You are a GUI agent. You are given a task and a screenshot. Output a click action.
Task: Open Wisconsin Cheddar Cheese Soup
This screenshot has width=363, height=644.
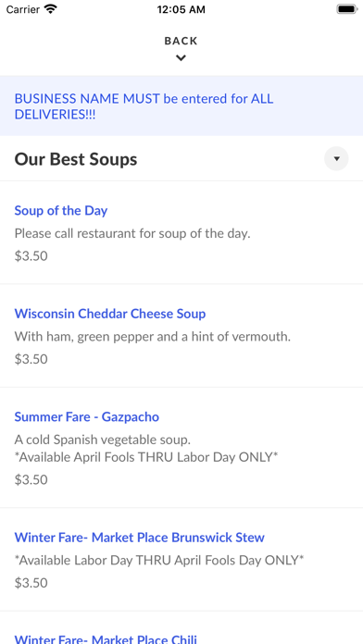tap(110, 314)
